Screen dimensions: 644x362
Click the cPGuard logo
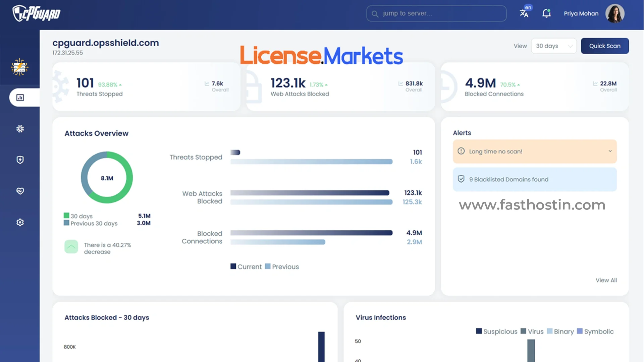click(36, 13)
